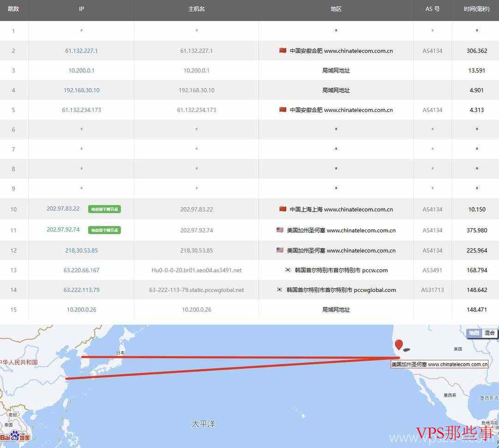Click the AS 号 column header
The image size is (499, 448).
coord(432,9)
